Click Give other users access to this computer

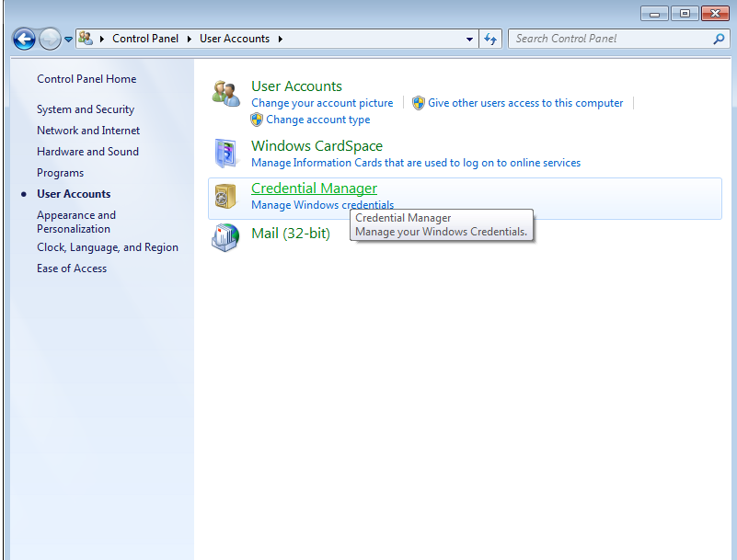(525, 103)
